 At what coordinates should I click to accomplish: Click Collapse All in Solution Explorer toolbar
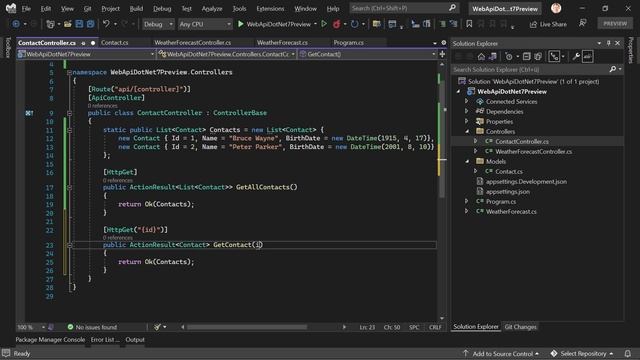[x=527, y=57]
